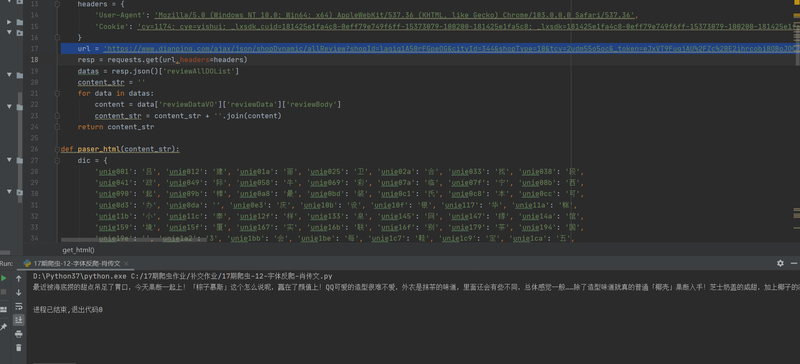Image resolution: width=800 pixels, height=364 pixels.
Task: Restore layout icon in Run tool sidebar
Action: pos(3,310)
